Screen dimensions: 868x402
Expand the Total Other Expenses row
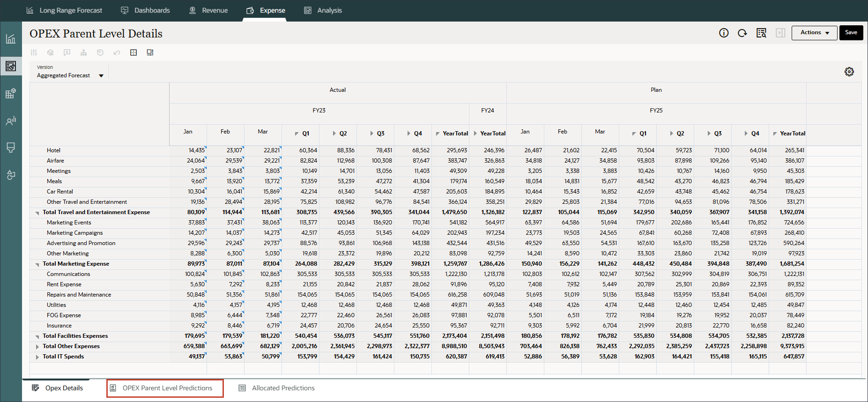pyautogui.click(x=37, y=347)
